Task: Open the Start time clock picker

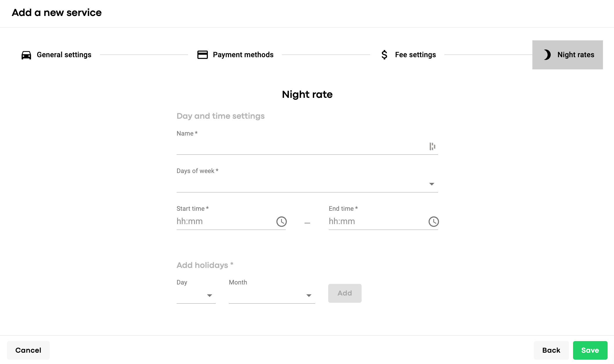Action: point(281,222)
